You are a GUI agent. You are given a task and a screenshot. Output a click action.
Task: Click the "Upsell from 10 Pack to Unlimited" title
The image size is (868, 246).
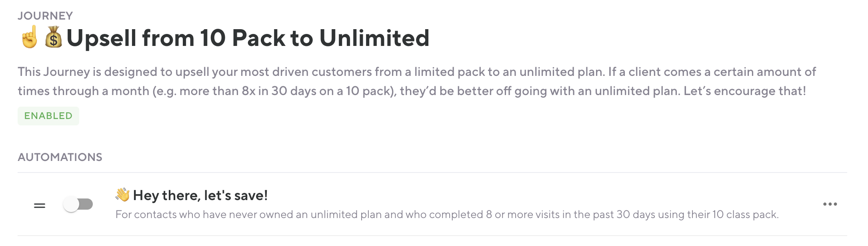click(248, 38)
